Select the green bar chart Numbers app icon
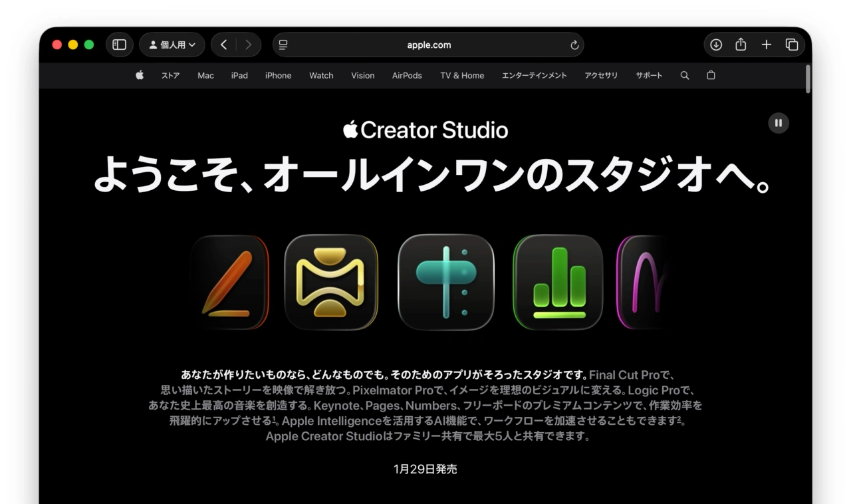851x504 pixels. pyautogui.click(x=557, y=282)
